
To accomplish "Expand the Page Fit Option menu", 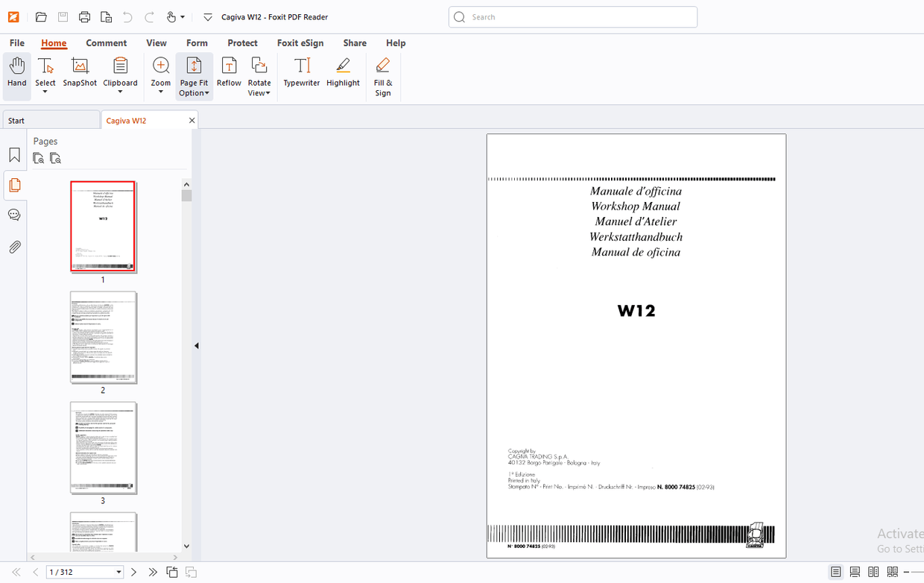I will tap(194, 92).
